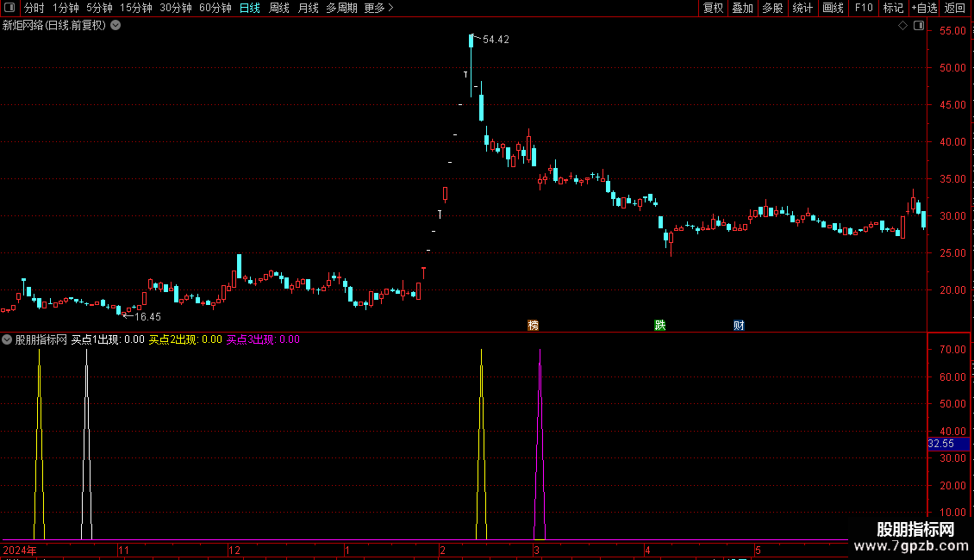Image resolution: width=974 pixels, height=560 pixels.
Task: Open F10 company information
Action: (x=864, y=8)
